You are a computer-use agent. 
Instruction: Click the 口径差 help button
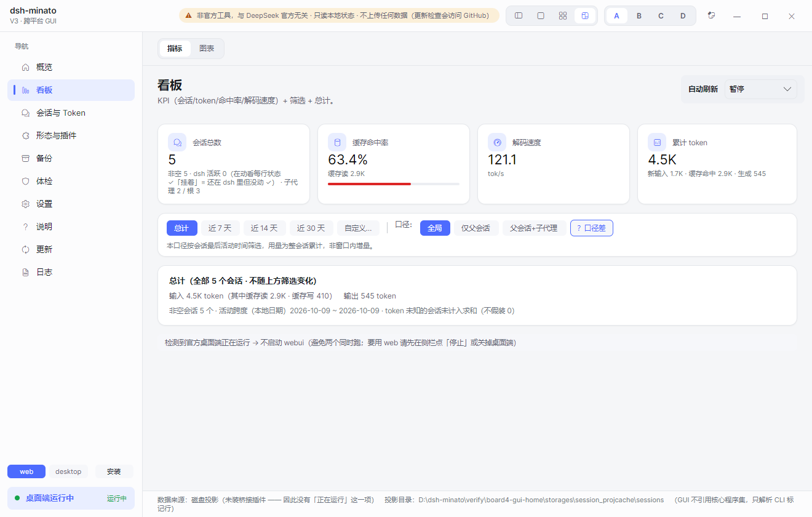592,228
